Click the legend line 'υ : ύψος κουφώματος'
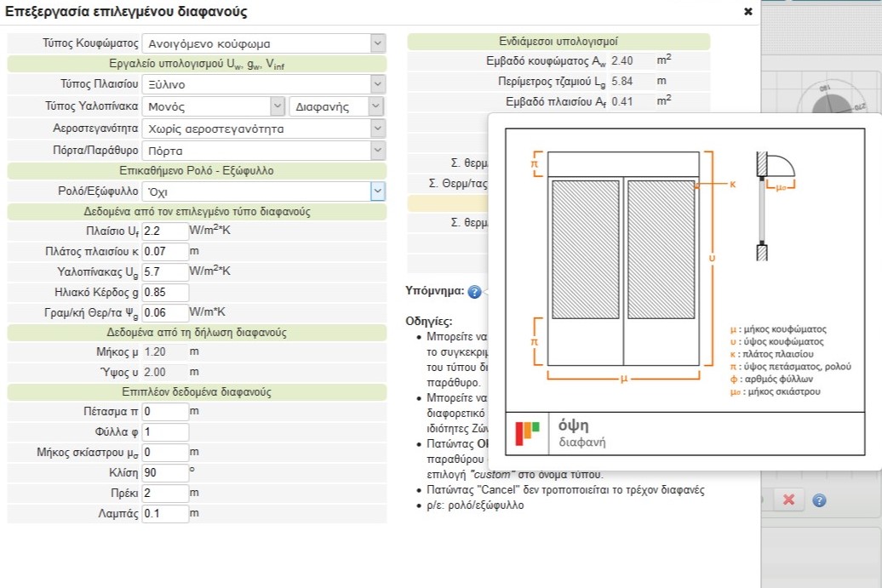Viewport: 882px width, 588px height. pos(776,341)
